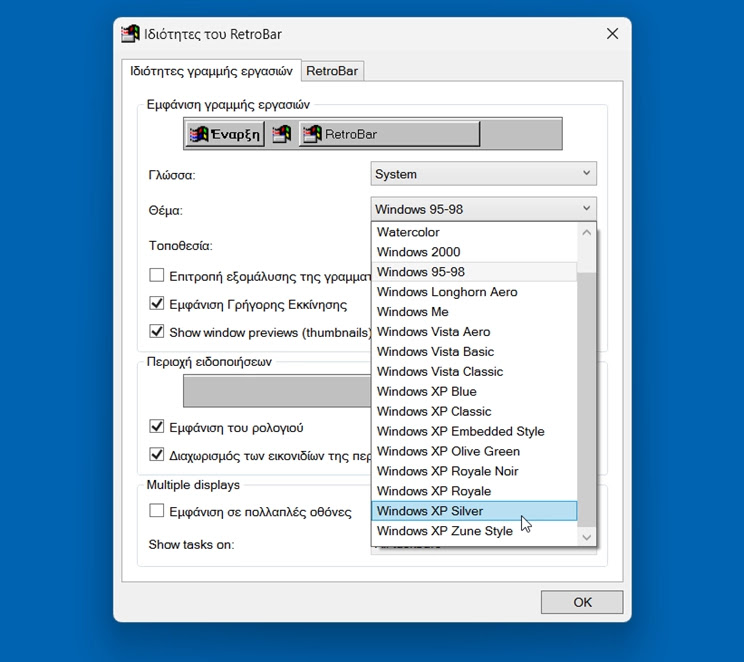Select Windows XP Royale Noir theme

click(474, 471)
